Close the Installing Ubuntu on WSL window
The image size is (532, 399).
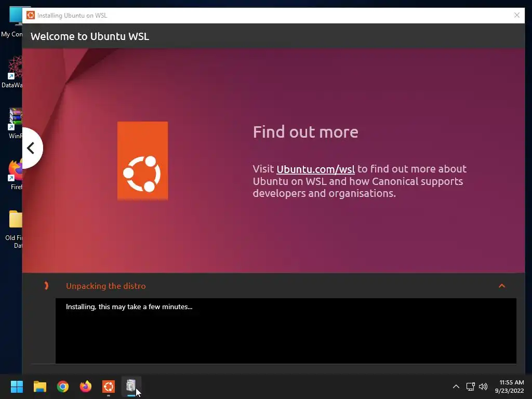[517, 15]
